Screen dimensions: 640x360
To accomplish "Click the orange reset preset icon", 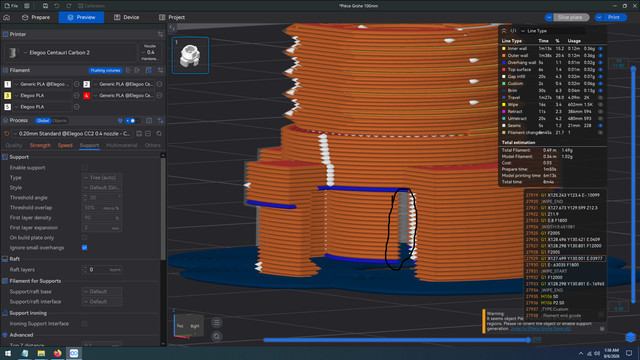I will [x=7, y=133].
